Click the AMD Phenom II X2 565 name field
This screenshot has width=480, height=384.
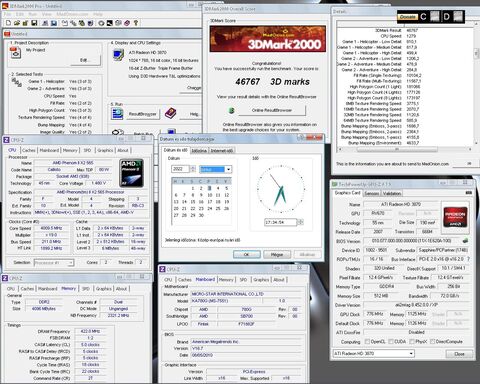click(73, 163)
